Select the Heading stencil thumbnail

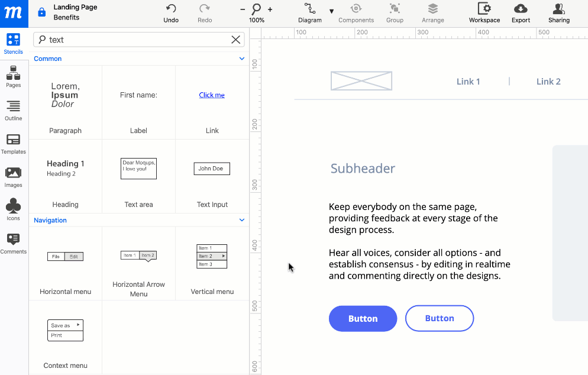coord(65,169)
